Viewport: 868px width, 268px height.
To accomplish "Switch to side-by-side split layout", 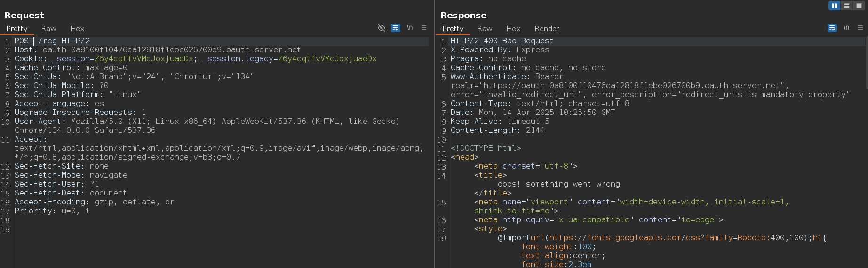I will [835, 6].
